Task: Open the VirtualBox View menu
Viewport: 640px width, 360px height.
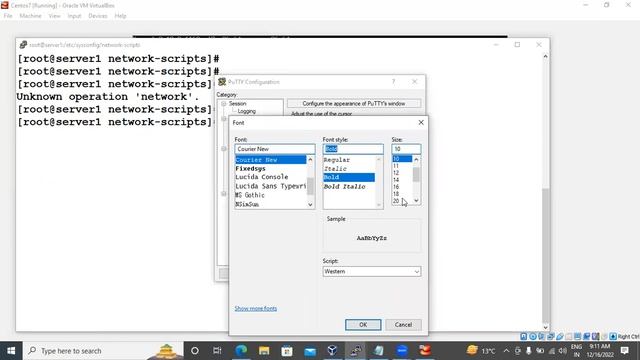Action: point(54,16)
